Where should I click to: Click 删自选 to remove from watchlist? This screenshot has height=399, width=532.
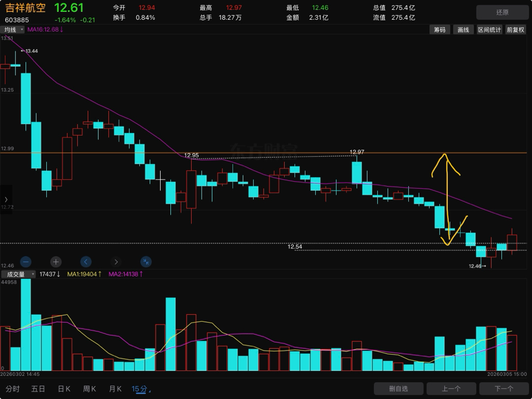[398, 389]
